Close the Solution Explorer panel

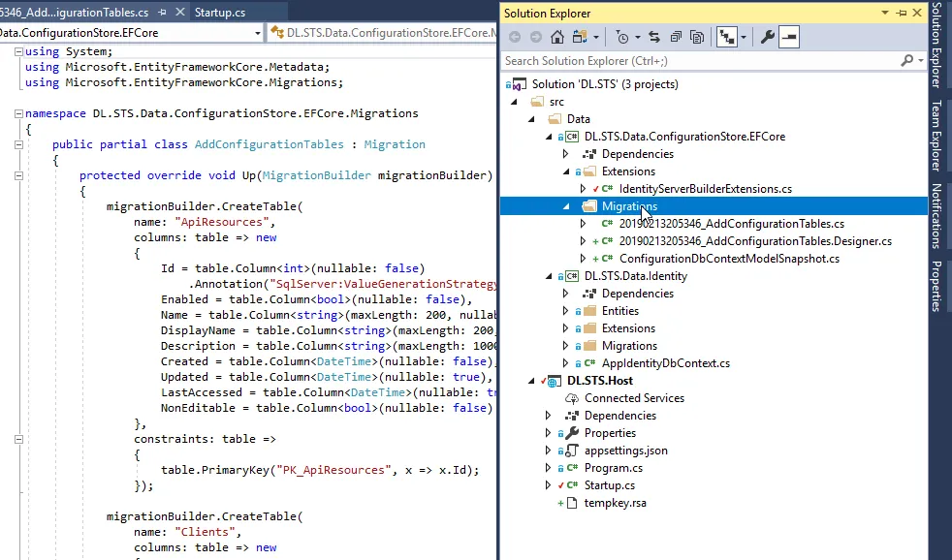(917, 13)
